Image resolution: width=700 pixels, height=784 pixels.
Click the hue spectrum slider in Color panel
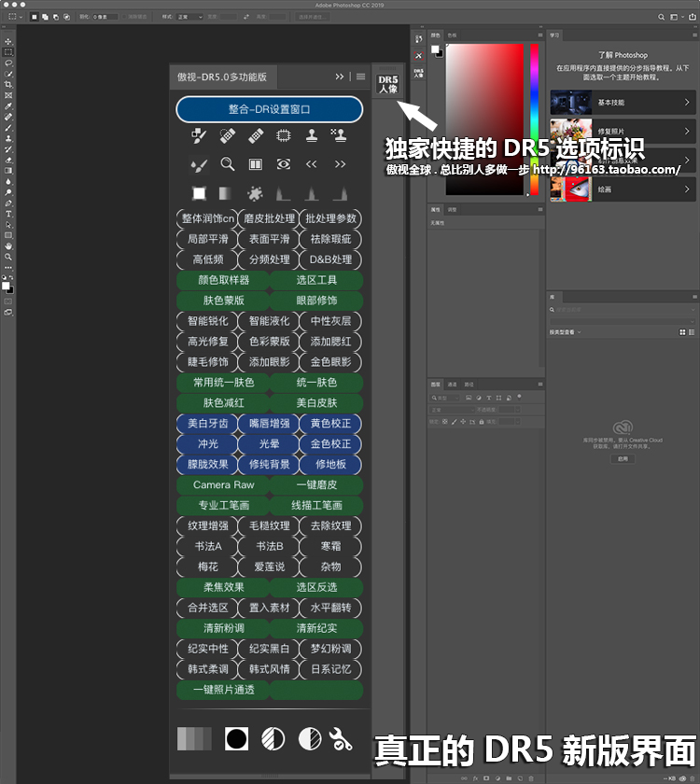(x=535, y=119)
